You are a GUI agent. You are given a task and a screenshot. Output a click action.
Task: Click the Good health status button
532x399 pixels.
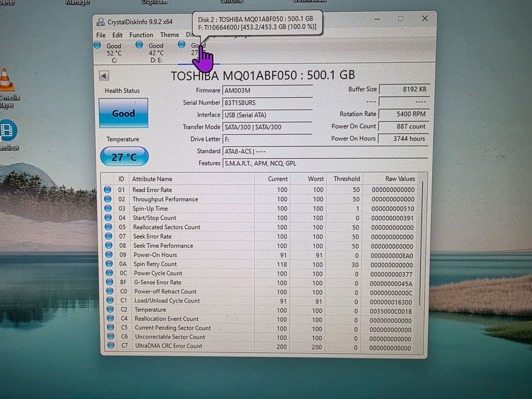click(x=123, y=113)
